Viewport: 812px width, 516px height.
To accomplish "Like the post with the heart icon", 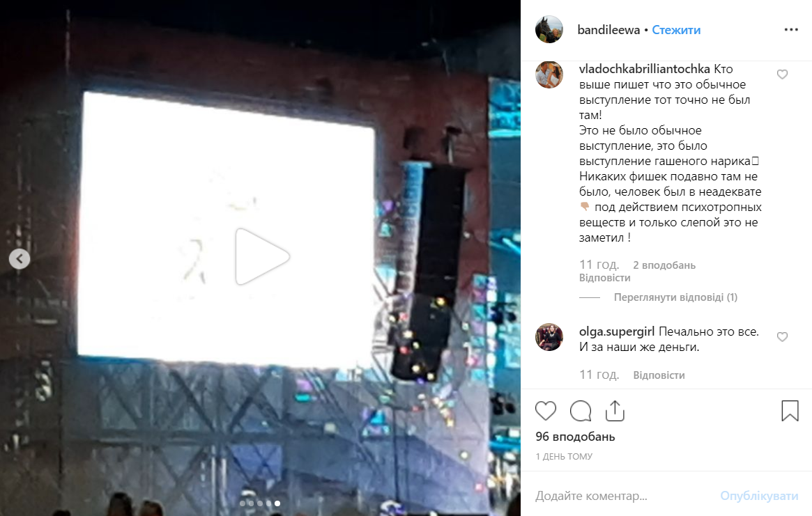I will (545, 411).
